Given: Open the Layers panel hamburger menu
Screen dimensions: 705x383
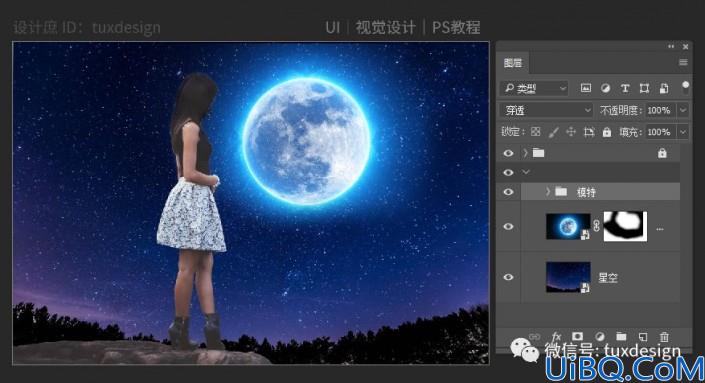Looking at the screenshot, I should coord(683,62).
